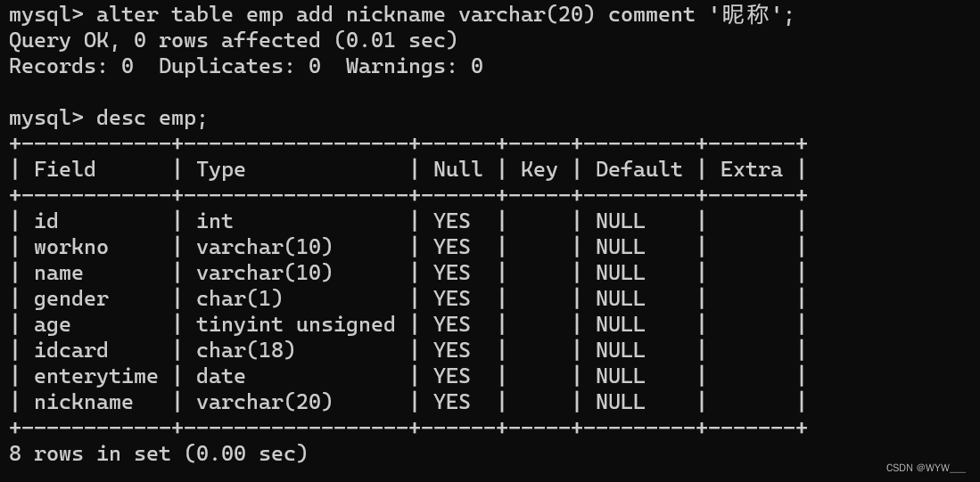This screenshot has width=980, height=482.
Task: Click the 'Extra' column header
Action: (751, 169)
